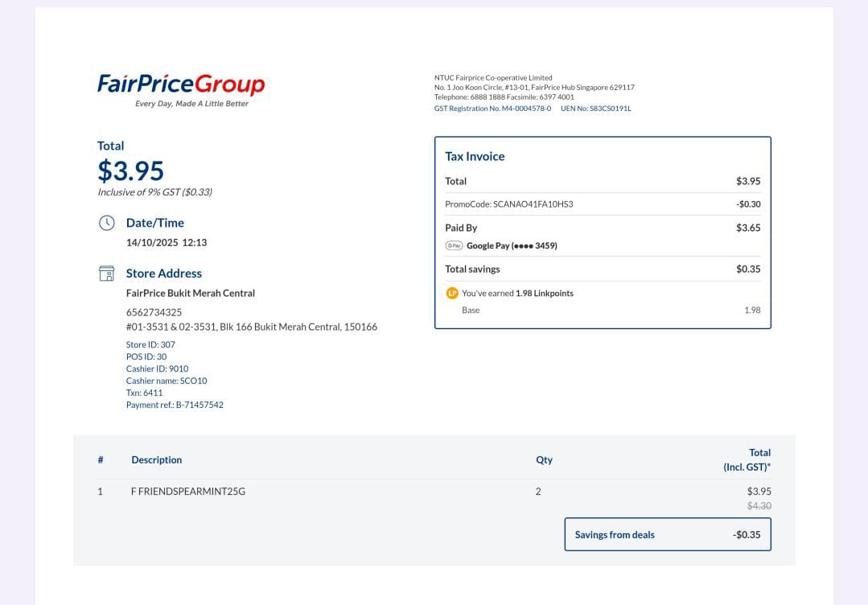Click the PromoCode: SCANAO41FA10HS3 entry

tap(509, 204)
